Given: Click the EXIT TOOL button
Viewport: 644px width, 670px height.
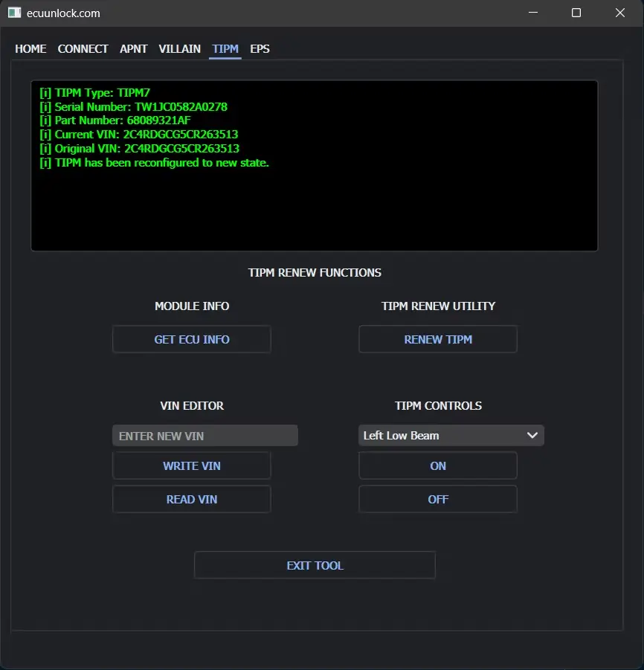Looking at the screenshot, I should (315, 566).
